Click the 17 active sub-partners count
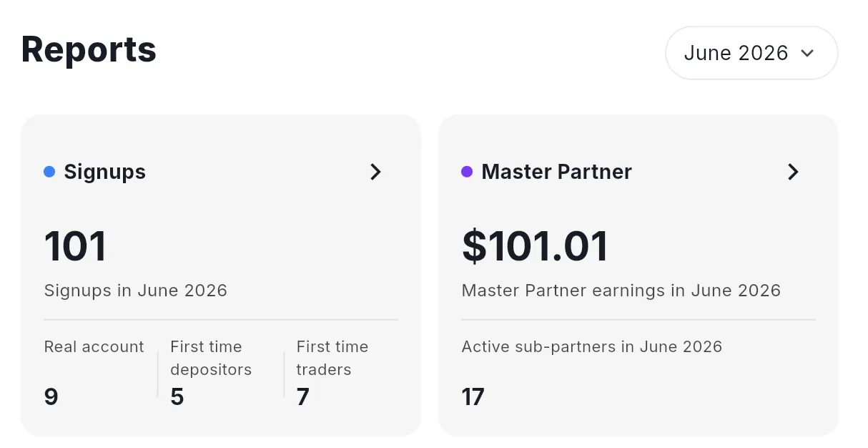Screen dimensions: 868x448 473,396
